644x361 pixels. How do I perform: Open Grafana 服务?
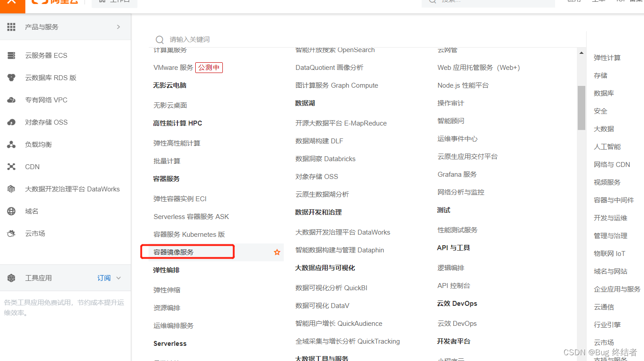[x=457, y=174]
